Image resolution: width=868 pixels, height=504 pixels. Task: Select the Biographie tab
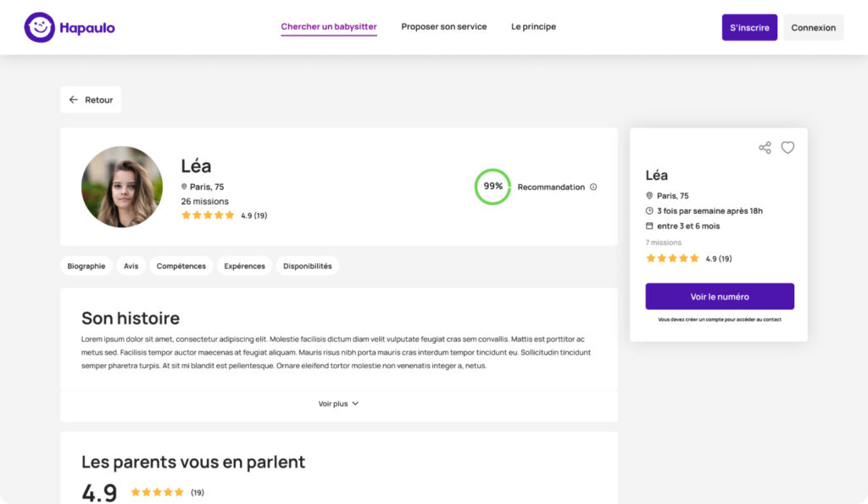(86, 266)
